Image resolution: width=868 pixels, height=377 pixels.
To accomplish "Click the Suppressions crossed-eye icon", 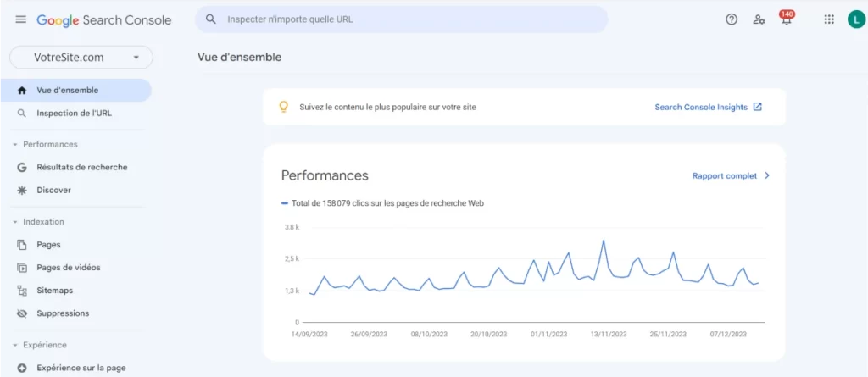I will pyautogui.click(x=22, y=313).
